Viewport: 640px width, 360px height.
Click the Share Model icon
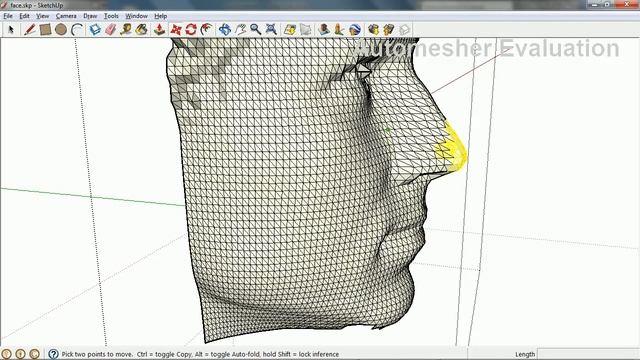click(389, 29)
